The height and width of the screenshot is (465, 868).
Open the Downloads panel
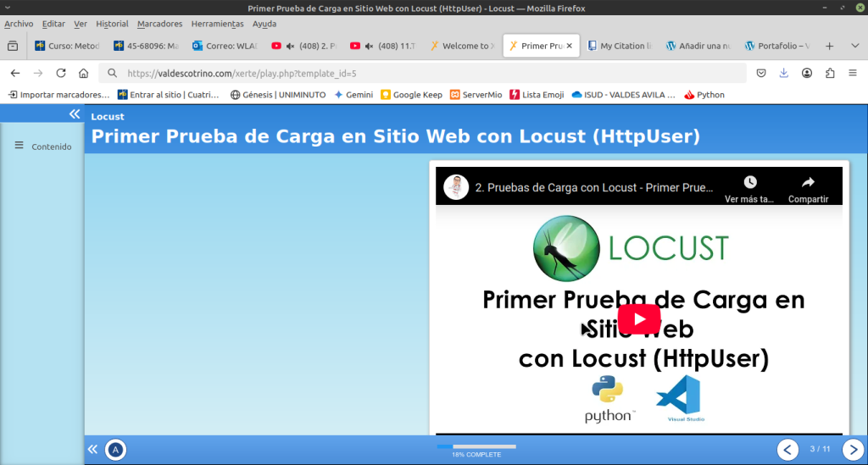click(784, 73)
